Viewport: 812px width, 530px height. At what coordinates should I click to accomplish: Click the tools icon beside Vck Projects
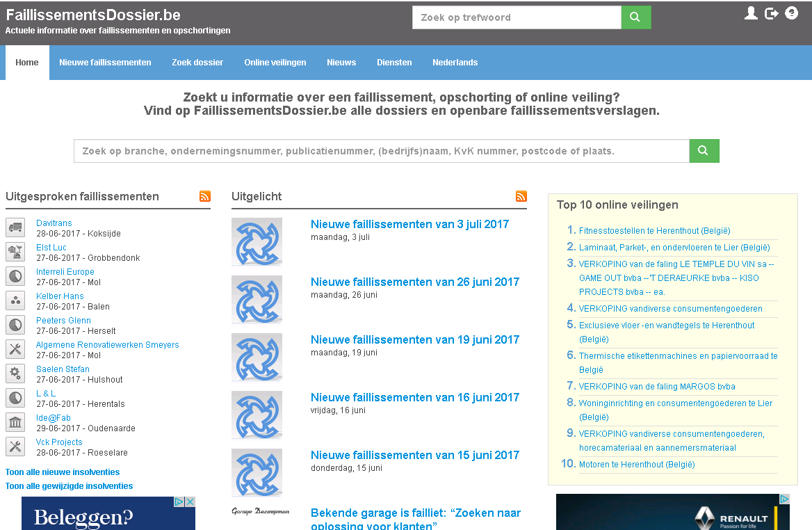click(15, 447)
